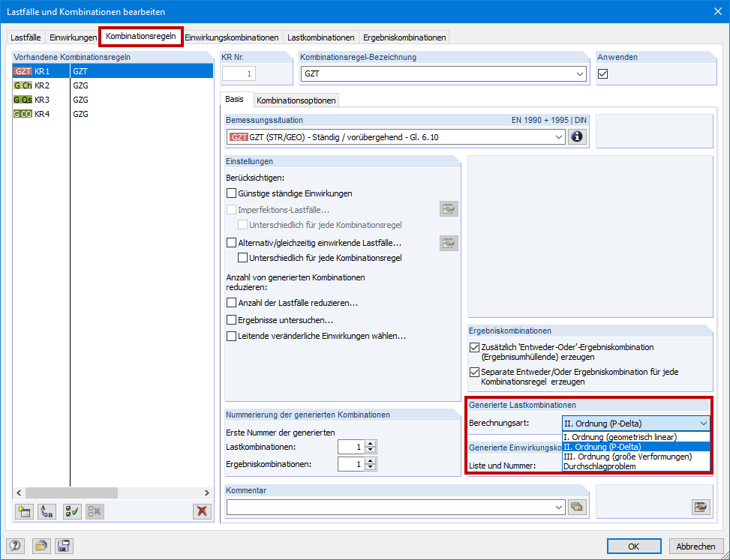Open the Einwirkungskombinationen tab
The width and height of the screenshot is (730, 560).
[x=231, y=37]
